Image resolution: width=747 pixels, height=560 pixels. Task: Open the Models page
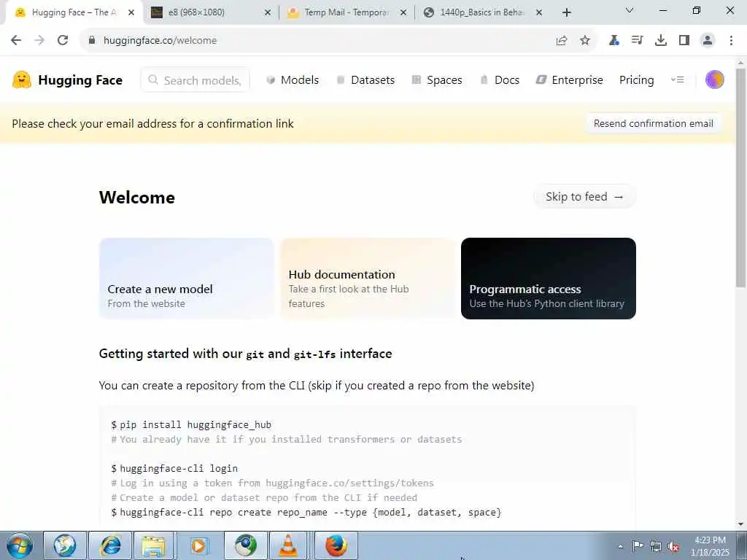293,80
